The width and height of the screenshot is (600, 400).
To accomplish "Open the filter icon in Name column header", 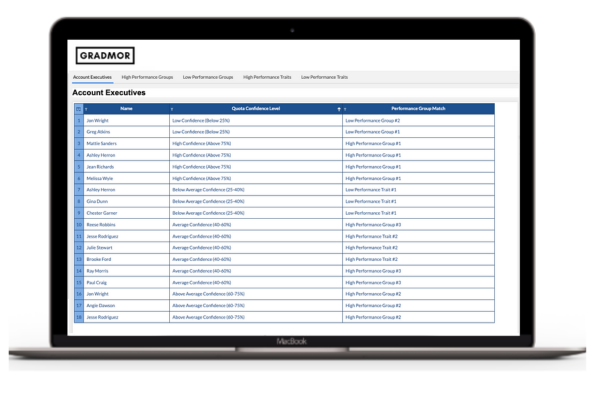I will pos(86,109).
